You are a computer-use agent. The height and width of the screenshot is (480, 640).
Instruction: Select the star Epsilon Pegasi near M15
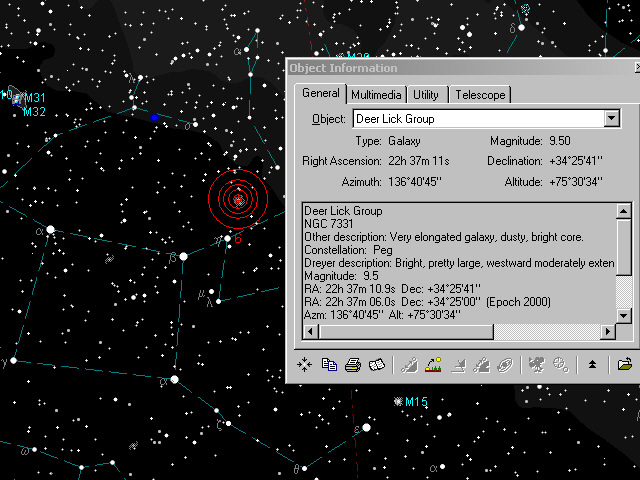[x=367, y=427]
